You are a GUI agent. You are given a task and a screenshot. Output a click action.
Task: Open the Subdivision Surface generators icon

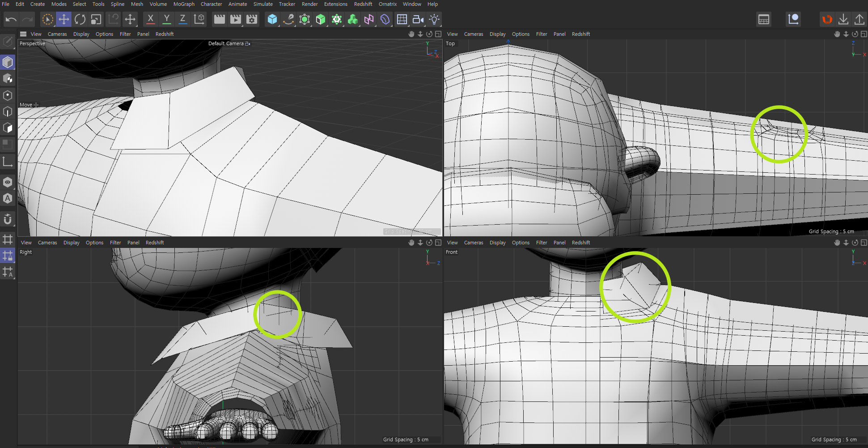(x=305, y=19)
